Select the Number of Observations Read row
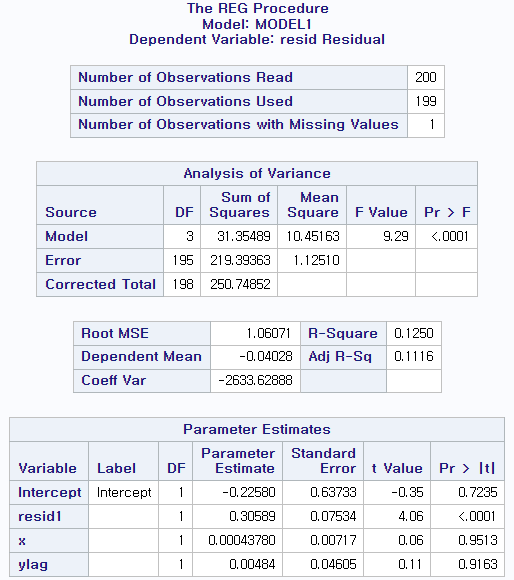The image size is (514, 580). 257,77
